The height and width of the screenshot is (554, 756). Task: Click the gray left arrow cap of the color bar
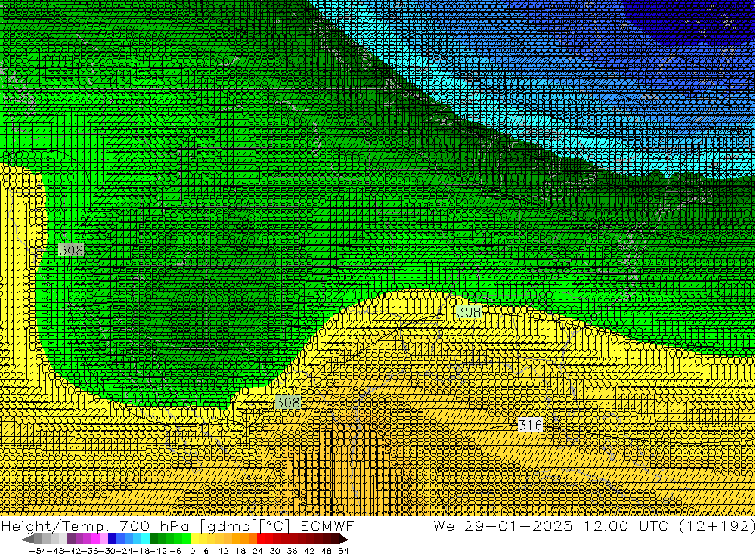click(x=27, y=539)
